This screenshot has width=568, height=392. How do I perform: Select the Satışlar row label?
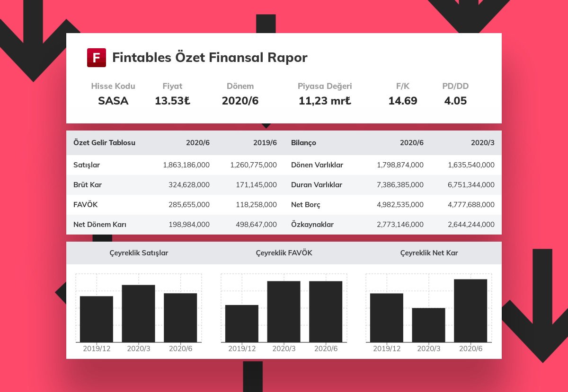click(x=87, y=165)
